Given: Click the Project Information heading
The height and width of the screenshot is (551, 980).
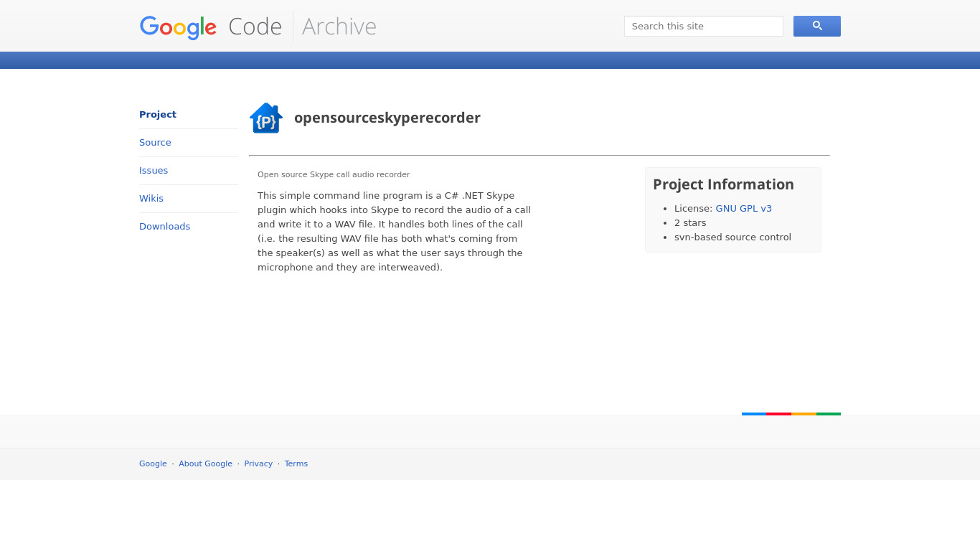Looking at the screenshot, I should 723,184.
